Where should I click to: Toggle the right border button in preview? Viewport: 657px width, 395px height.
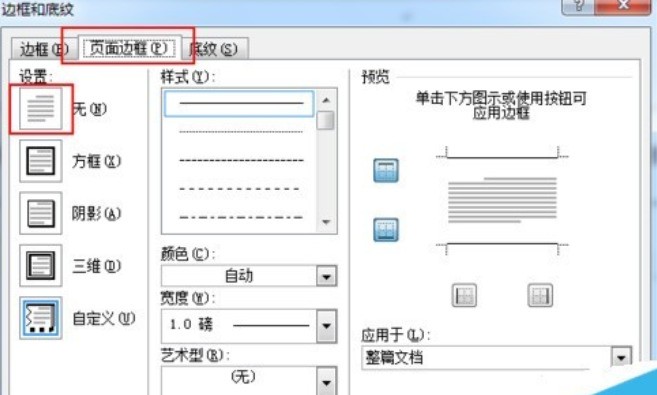pos(540,295)
